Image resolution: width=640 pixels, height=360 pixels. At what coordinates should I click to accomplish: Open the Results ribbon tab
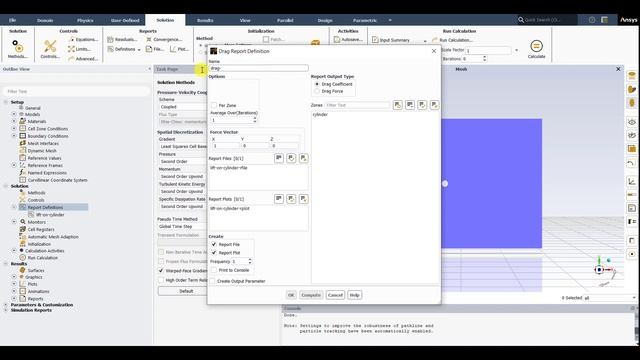click(x=205, y=20)
